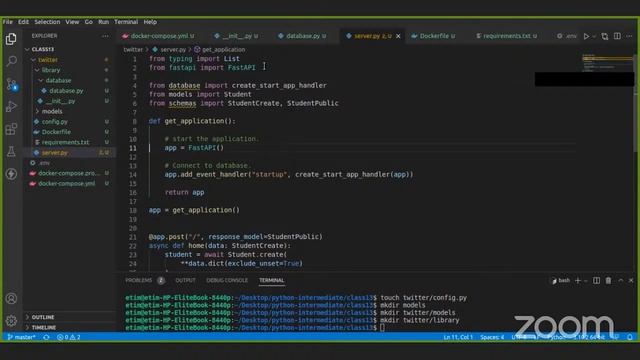This screenshot has width=640, height=360.
Task: Select server.py in the explorer tree
Action: click(x=55, y=153)
